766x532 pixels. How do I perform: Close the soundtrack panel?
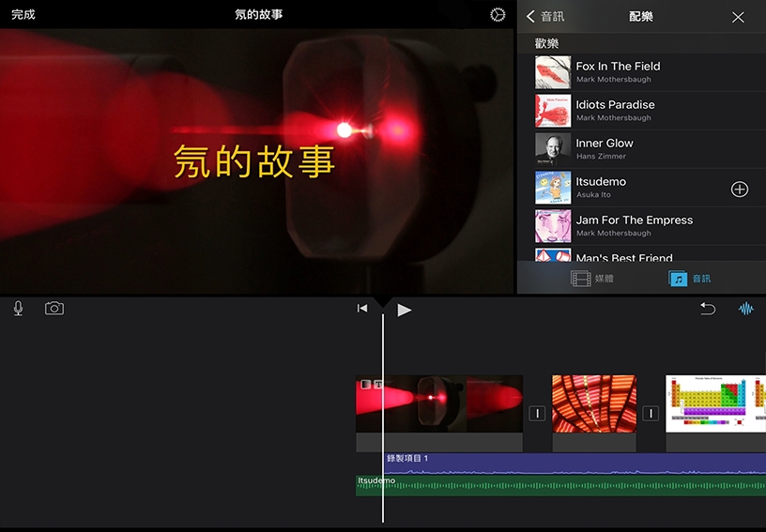[x=738, y=17]
